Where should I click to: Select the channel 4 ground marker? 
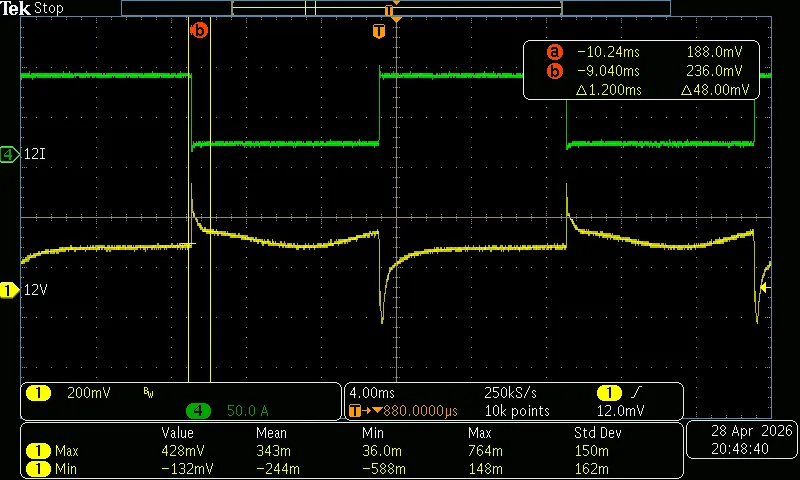point(10,154)
